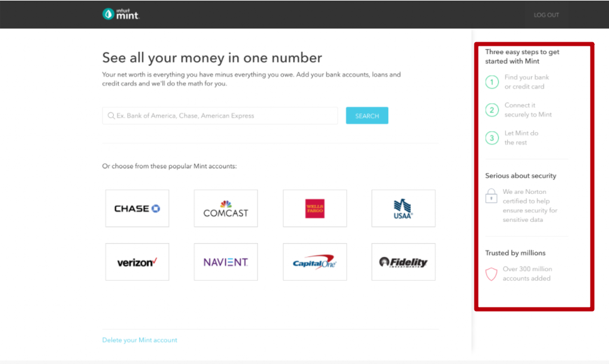Click the step 1 circle icon

[x=492, y=82]
